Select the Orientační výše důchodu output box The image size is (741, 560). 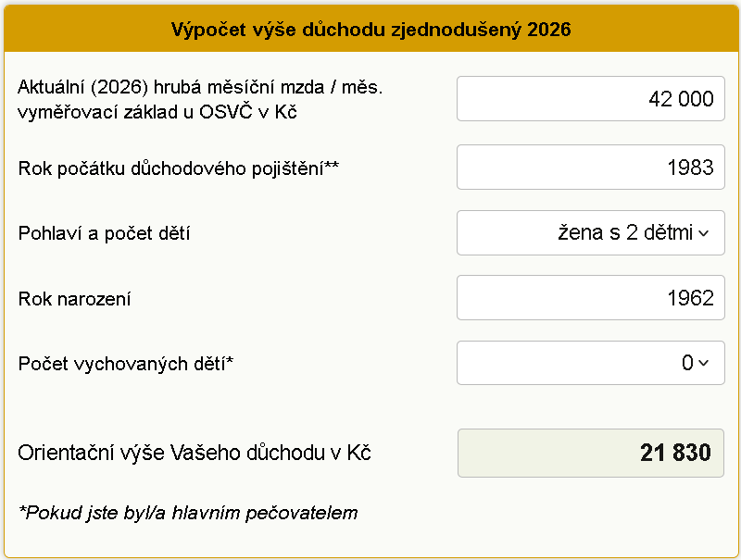click(590, 453)
